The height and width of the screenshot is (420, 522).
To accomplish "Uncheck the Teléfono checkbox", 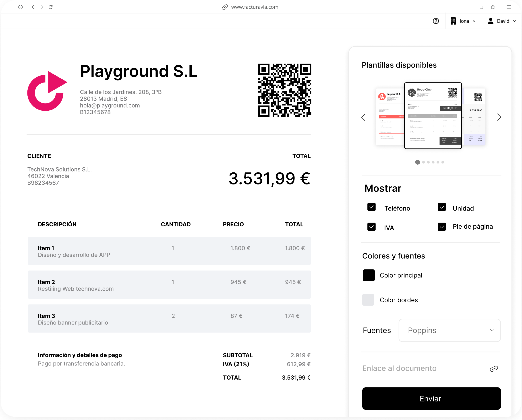I will (x=371, y=207).
